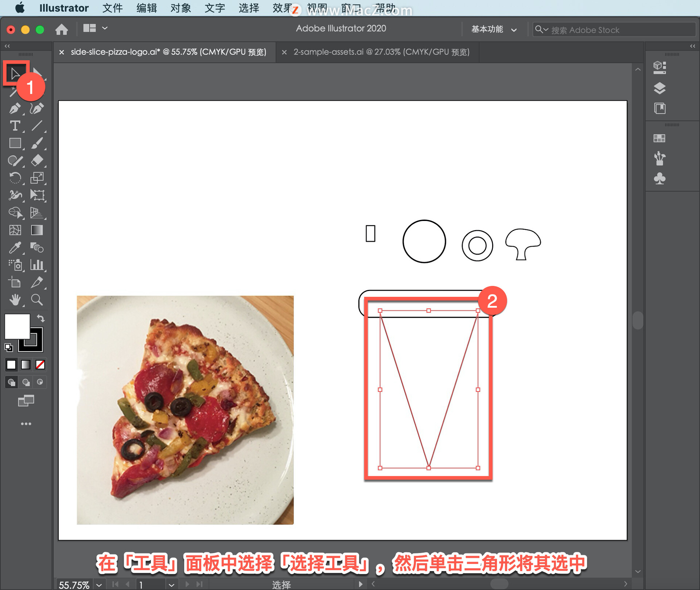Select the Gradient tool
The image size is (700, 590).
click(37, 230)
